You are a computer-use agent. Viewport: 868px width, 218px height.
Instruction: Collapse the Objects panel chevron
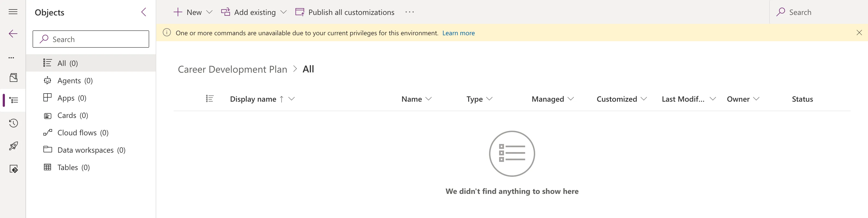click(x=143, y=12)
